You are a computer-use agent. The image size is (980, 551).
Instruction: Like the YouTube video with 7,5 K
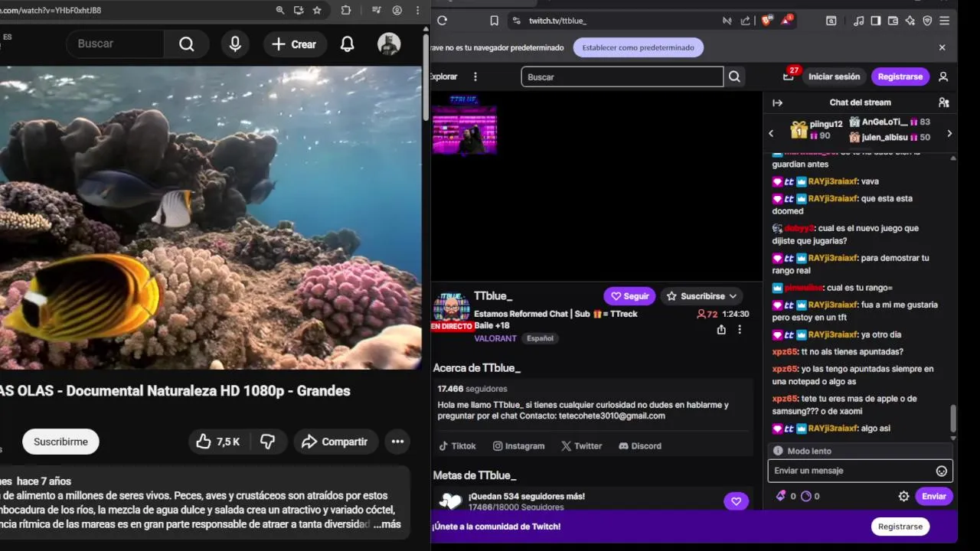pyautogui.click(x=218, y=442)
